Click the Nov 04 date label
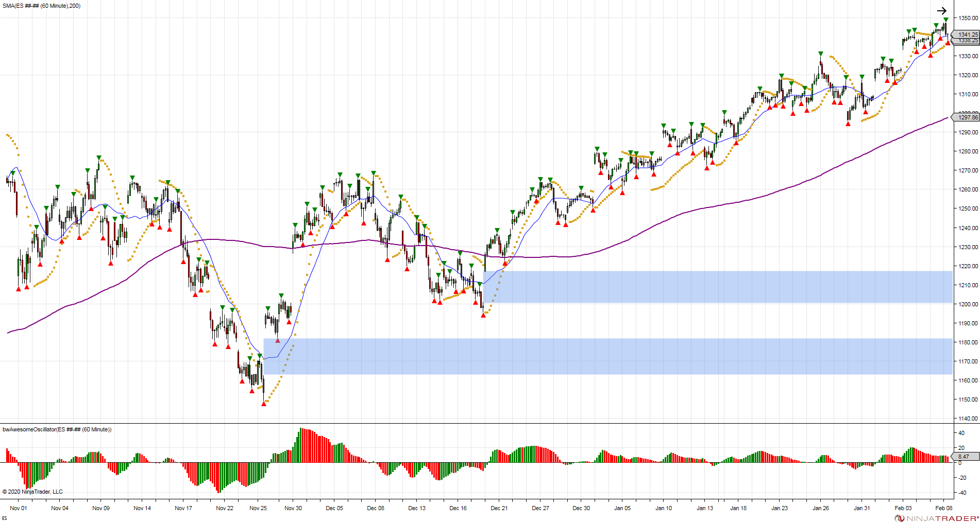Screen dimensions: 980x523 click(x=60, y=508)
